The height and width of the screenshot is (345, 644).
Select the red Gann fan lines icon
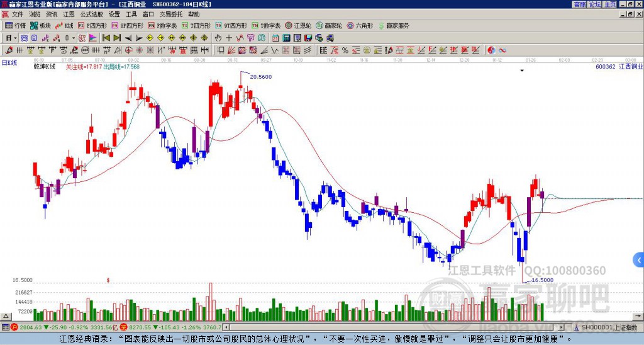(231, 50)
